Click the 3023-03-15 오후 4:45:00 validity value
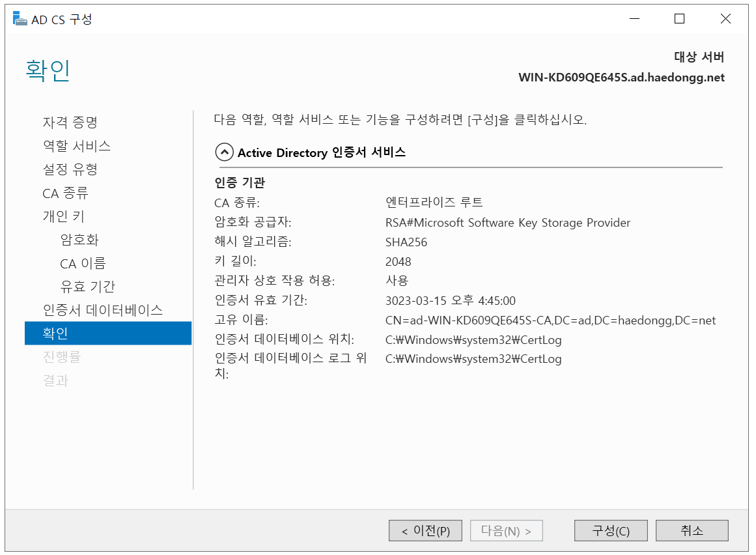 coord(451,301)
